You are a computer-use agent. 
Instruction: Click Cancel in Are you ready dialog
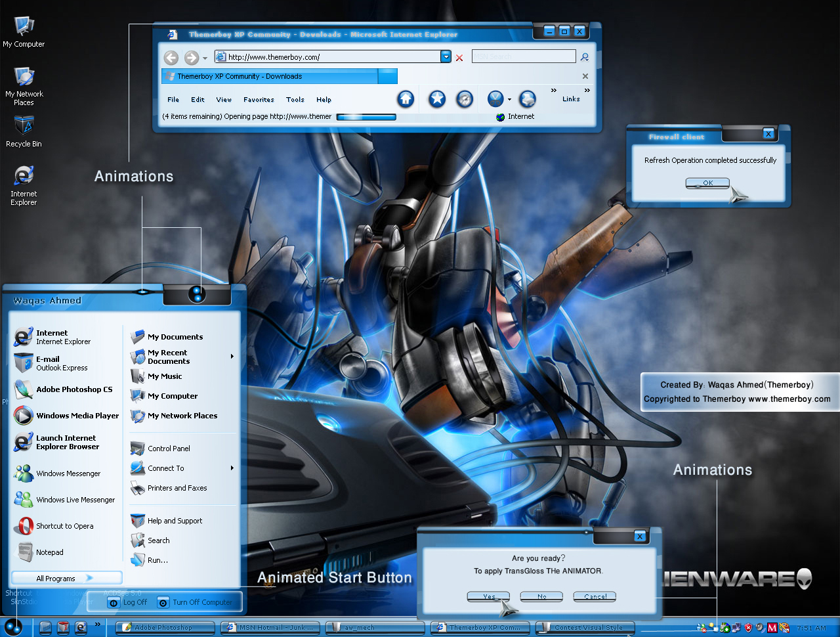pos(595,596)
